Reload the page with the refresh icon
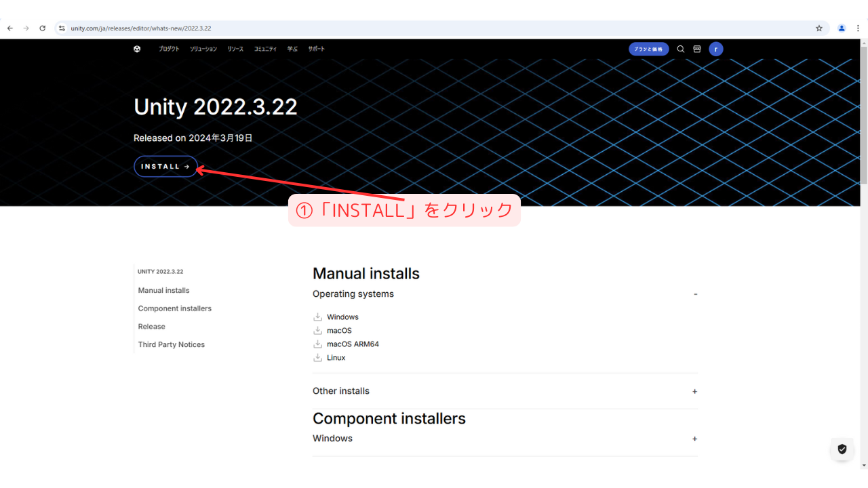The width and height of the screenshot is (868, 488). pyautogui.click(x=42, y=28)
